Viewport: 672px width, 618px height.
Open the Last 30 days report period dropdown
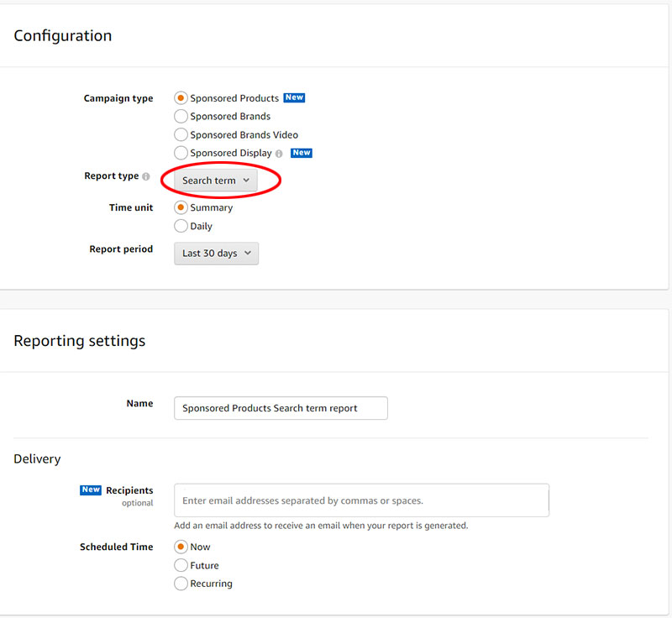216,253
